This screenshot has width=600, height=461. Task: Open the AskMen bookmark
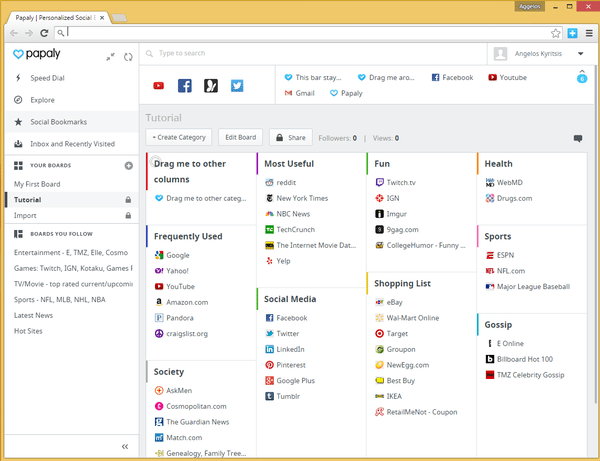(x=173, y=391)
